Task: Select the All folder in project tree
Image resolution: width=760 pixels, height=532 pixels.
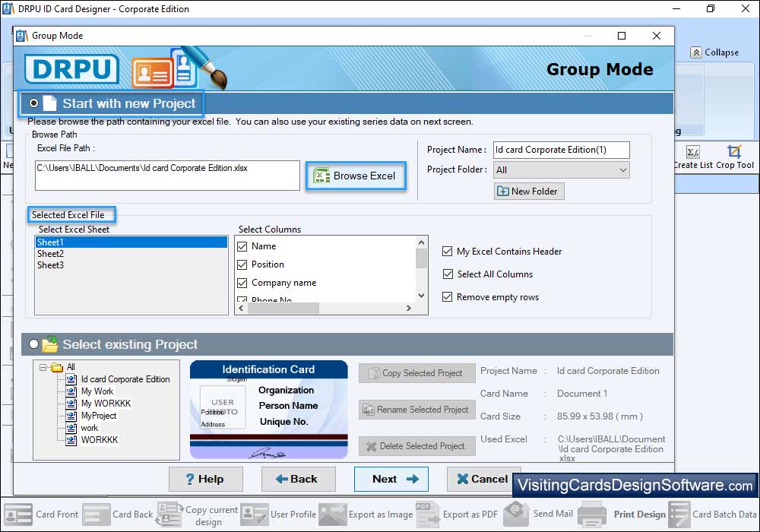Action: point(71,367)
